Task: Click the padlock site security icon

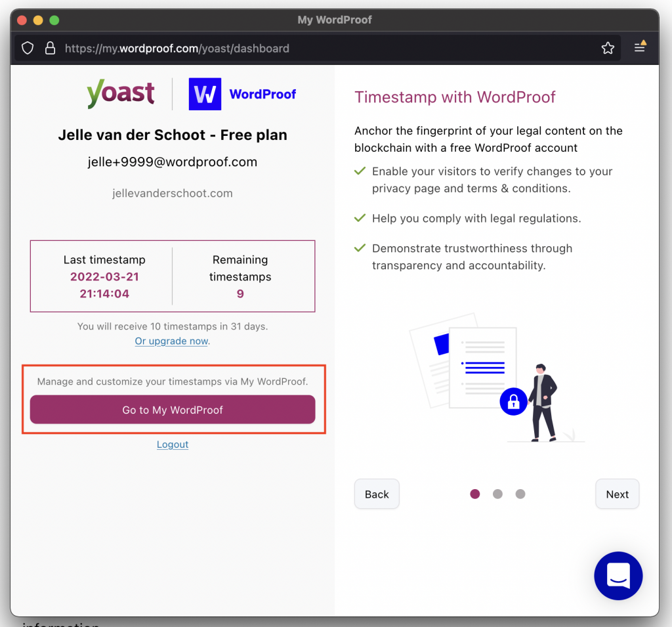Action: tap(50, 48)
